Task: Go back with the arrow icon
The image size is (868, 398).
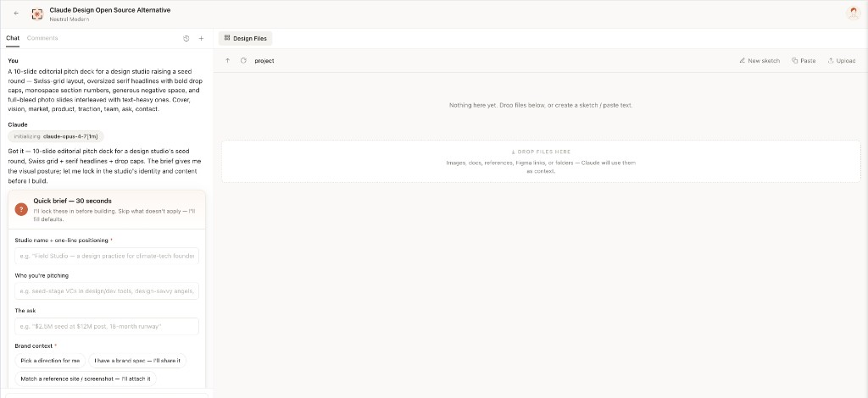Action: pyautogui.click(x=16, y=14)
